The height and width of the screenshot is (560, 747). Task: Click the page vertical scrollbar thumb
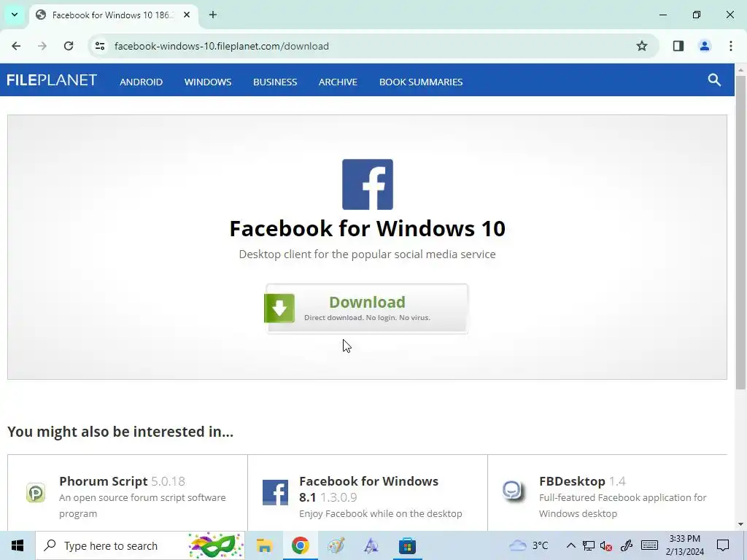coord(740,232)
